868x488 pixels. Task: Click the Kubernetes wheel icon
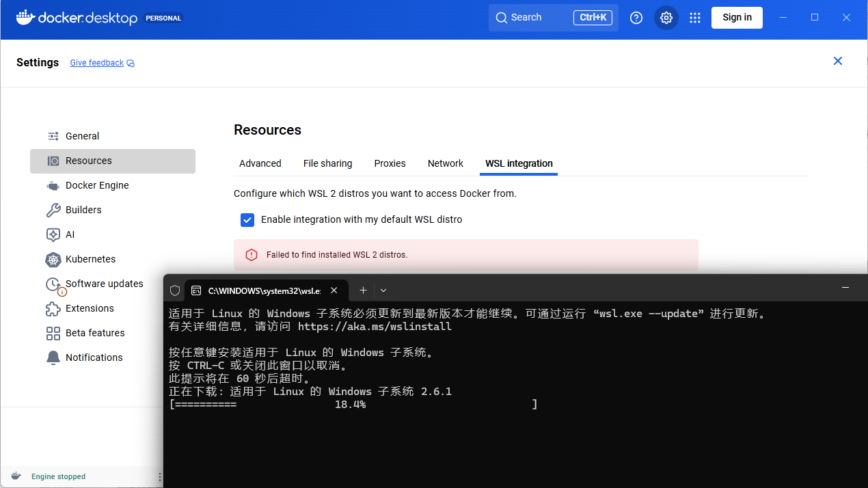pos(53,259)
